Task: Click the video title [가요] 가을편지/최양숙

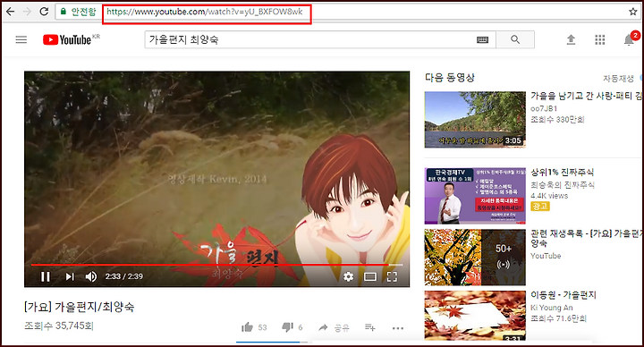Action: point(80,307)
